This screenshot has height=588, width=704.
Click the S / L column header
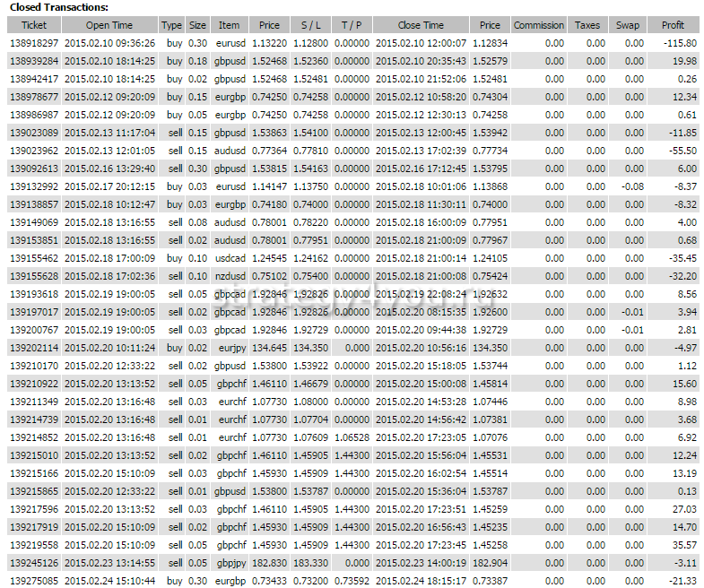click(312, 25)
